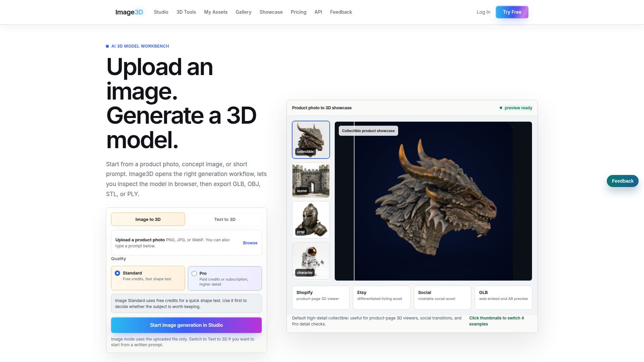
Task: Click the upload product photo drop area
Action: [186, 243]
